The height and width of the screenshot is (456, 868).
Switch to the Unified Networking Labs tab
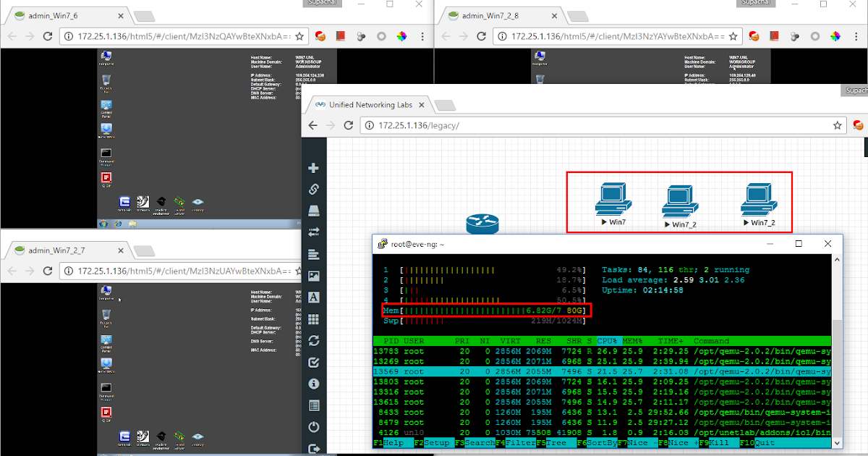[x=370, y=105]
